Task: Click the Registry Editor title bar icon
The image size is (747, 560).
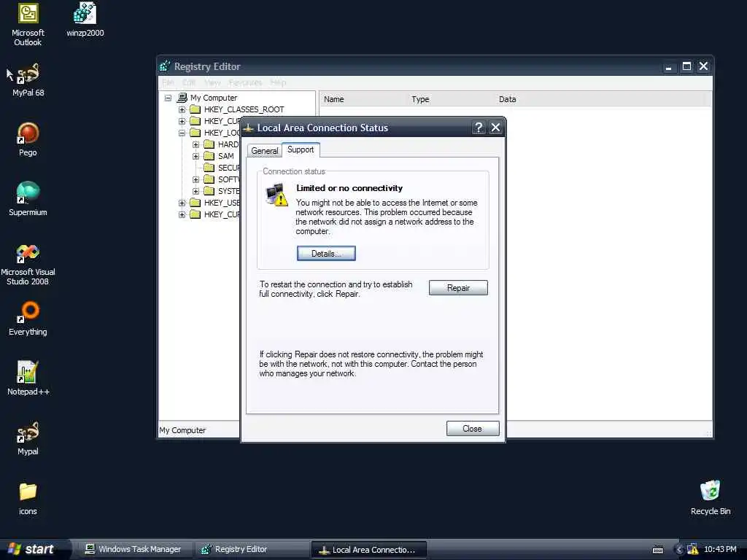Action: (x=165, y=66)
